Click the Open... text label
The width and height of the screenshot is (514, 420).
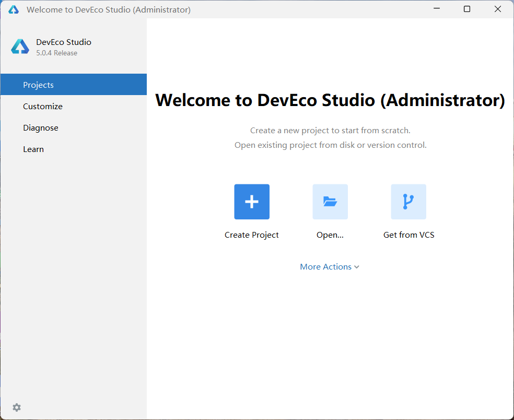tap(330, 235)
